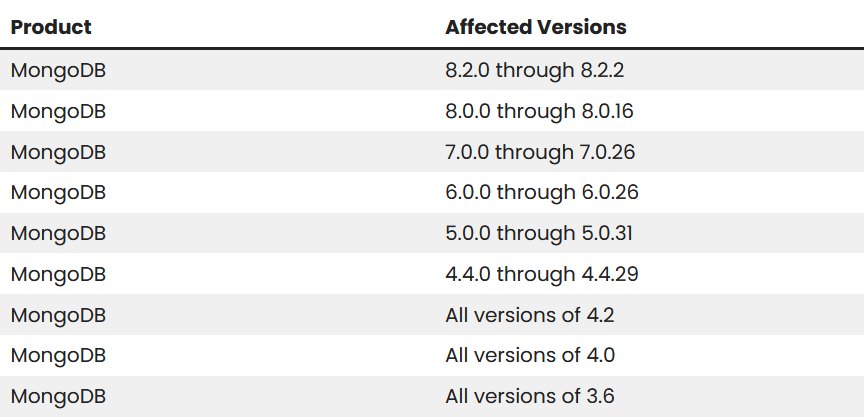Click the 4.4.0 through 4.4.29 cell
Image resolution: width=864 pixels, height=417 pixels.
(x=542, y=274)
